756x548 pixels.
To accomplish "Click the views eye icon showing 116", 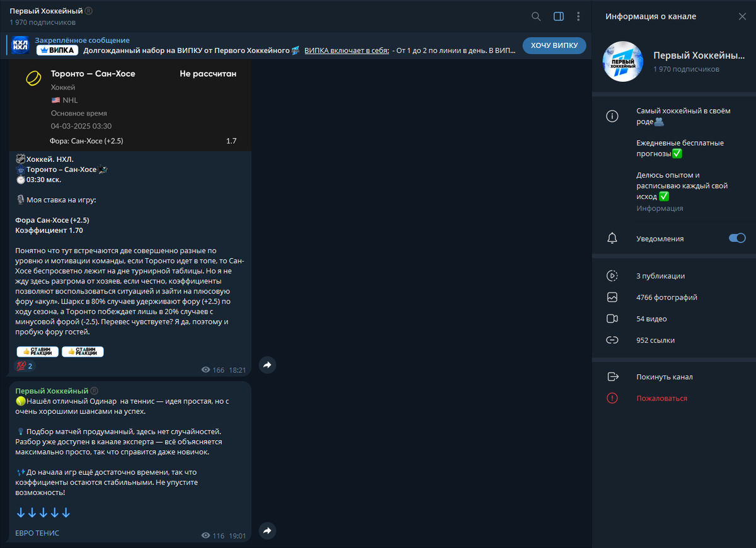I will [x=205, y=535].
